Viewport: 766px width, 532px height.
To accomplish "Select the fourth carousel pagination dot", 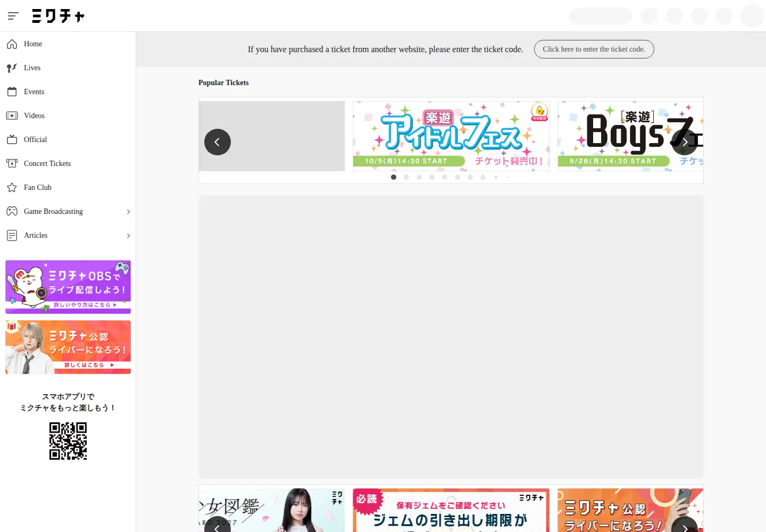I will [432, 177].
